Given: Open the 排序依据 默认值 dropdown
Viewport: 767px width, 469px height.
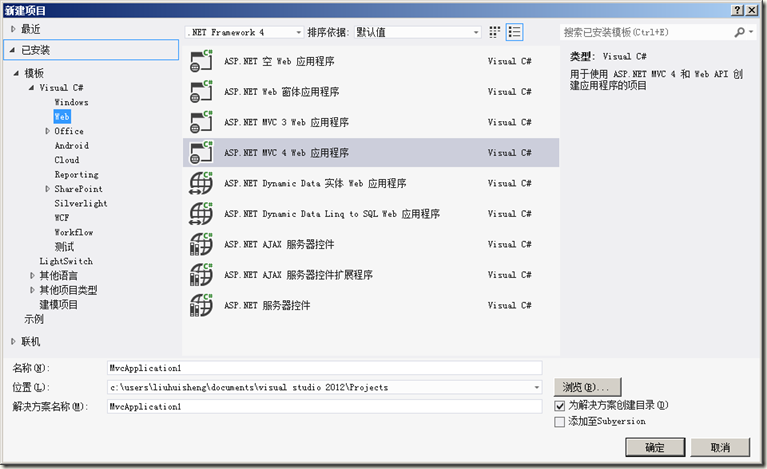Looking at the screenshot, I should (x=422, y=32).
